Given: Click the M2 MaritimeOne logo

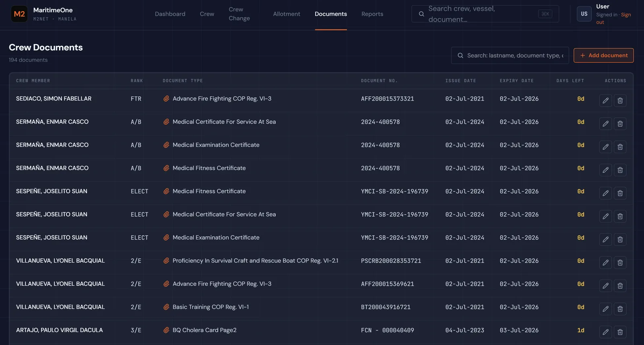Looking at the screenshot, I should click(19, 14).
